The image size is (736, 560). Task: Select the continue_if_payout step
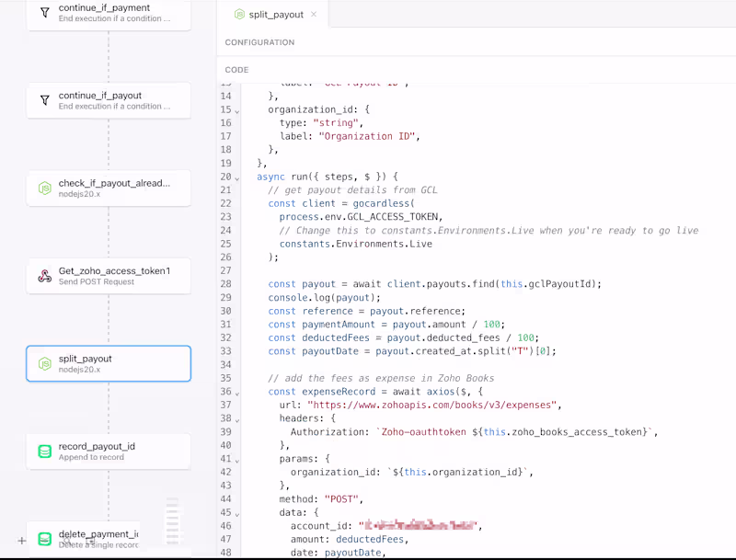pos(109,100)
